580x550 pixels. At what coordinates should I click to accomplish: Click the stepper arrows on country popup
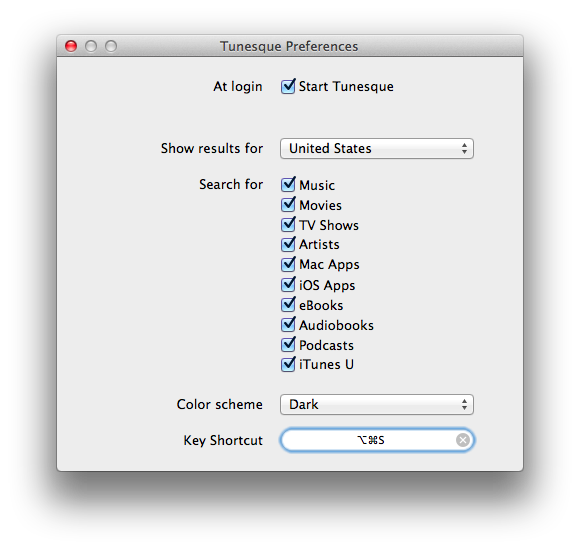pos(464,149)
